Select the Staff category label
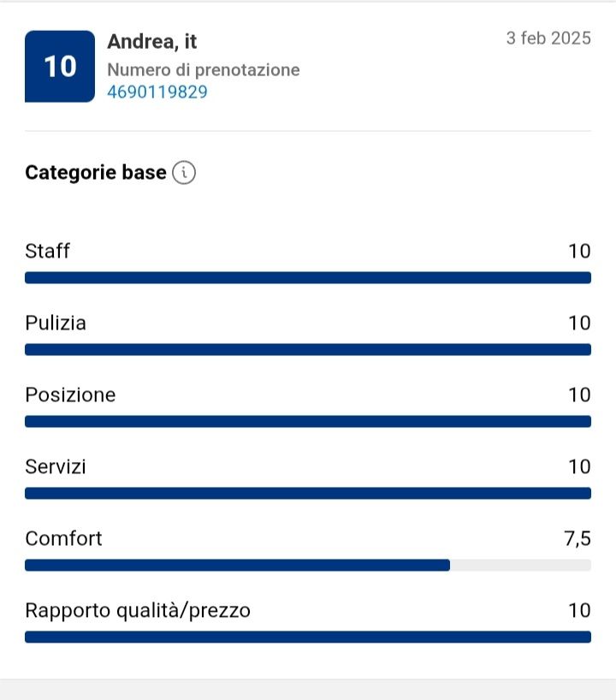 (x=48, y=251)
